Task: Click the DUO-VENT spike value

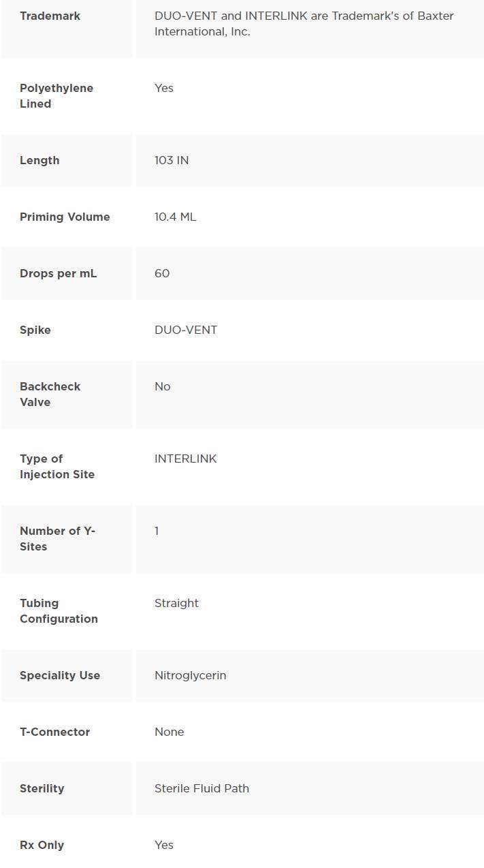Action: (186, 330)
